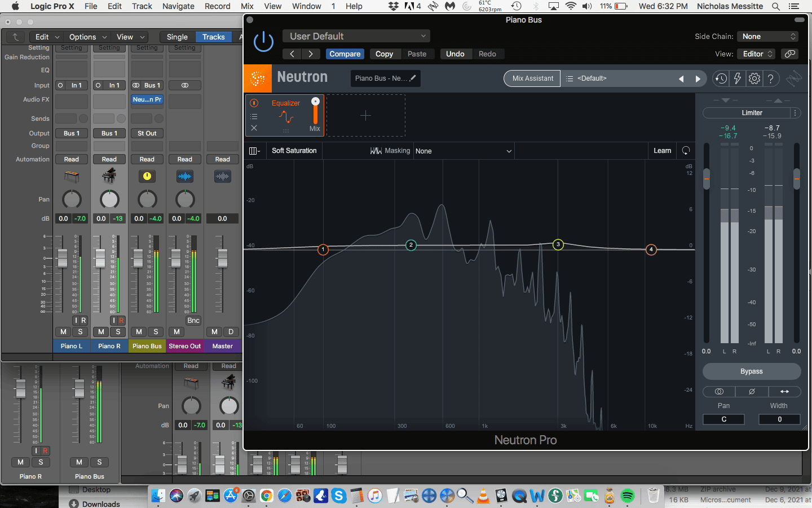812x508 pixels.
Task: Open the Record menu
Action: (x=218, y=6)
